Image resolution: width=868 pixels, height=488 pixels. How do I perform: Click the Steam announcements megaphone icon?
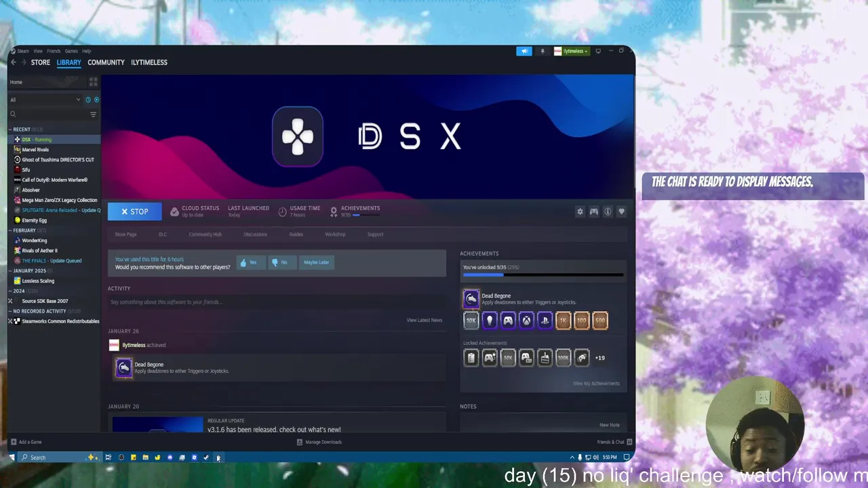[x=524, y=51]
